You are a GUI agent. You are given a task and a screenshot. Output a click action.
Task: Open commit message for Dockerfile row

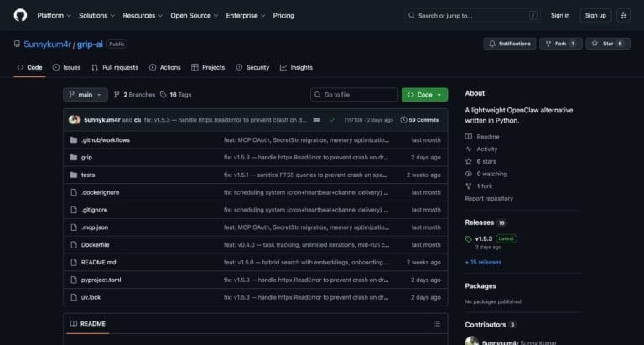coord(306,244)
